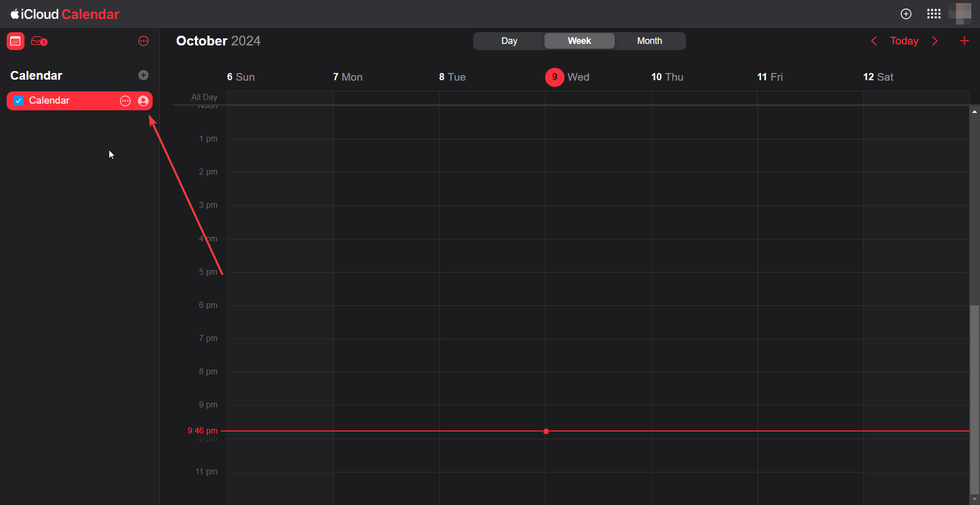The height and width of the screenshot is (505, 980).
Task: Open the inbox notifications icon
Action: click(x=39, y=41)
